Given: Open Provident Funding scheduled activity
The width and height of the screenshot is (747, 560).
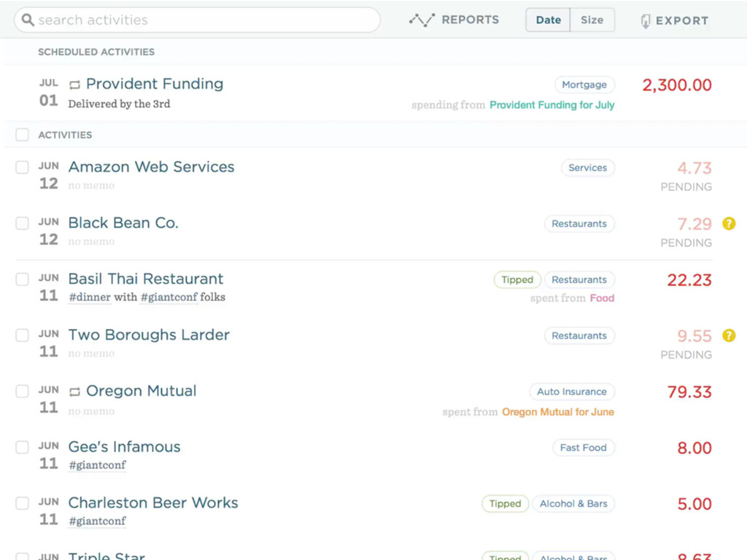Looking at the screenshot, I should [x=155, y=85].
